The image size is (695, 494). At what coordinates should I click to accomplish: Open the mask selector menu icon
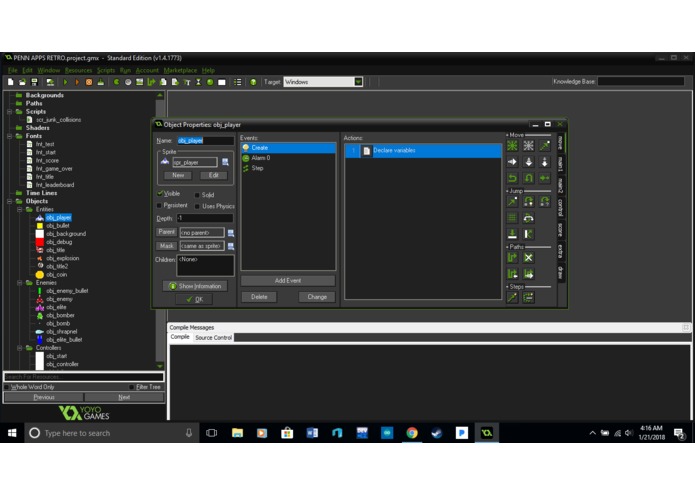230,246
